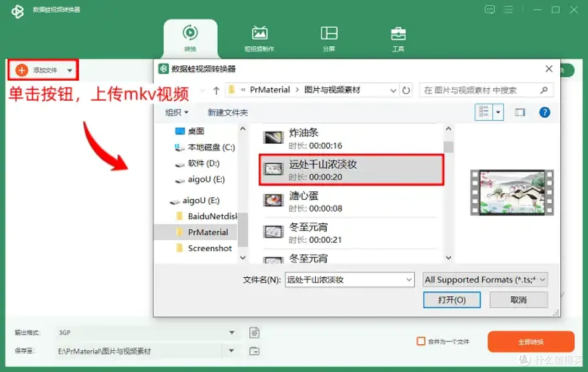Viewport: 588px width, 372px height.
Task: Click navigation tree scroll down arrow
Action: click(x=243, y=258)
